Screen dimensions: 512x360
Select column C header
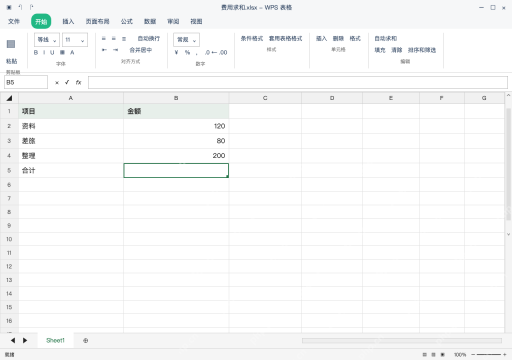265,98
